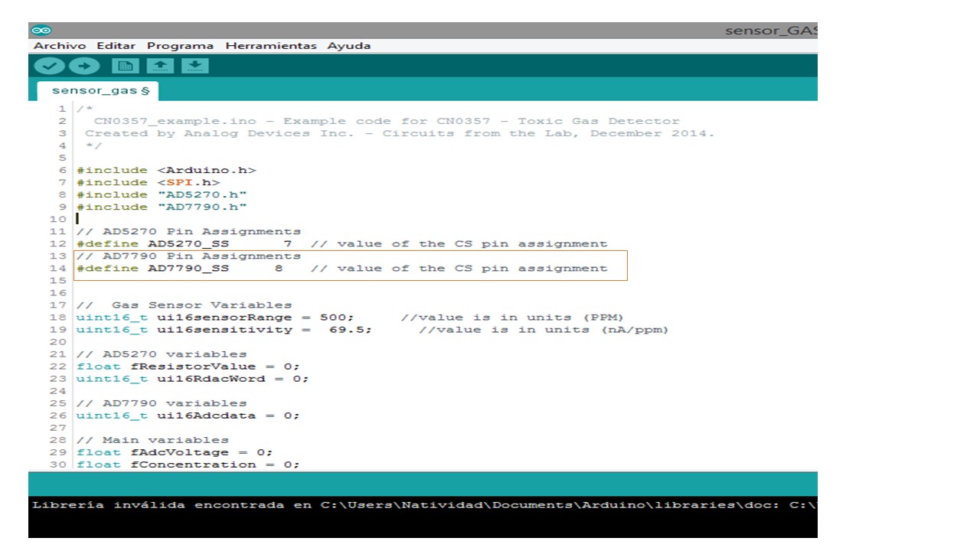
Task: Open a sketch with the up-arrow icon
Action: click(x=161, y=66)
